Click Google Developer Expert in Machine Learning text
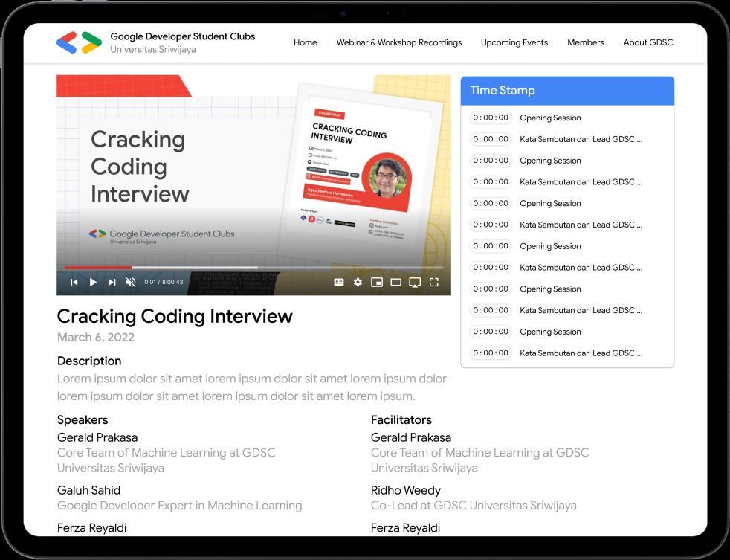 (179, 506)
